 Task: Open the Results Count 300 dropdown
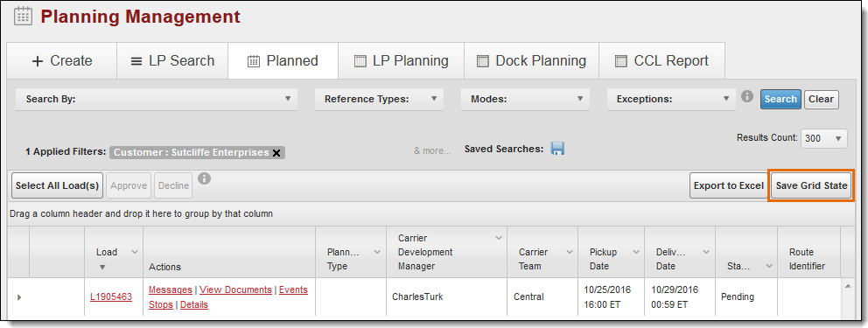click(823, 138)
